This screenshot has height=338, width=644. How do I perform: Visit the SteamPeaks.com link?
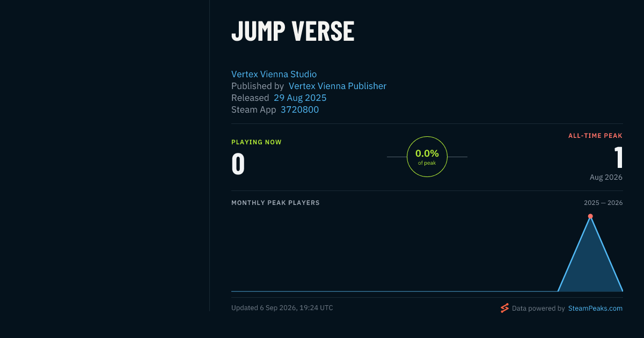(x=595, y=308)
